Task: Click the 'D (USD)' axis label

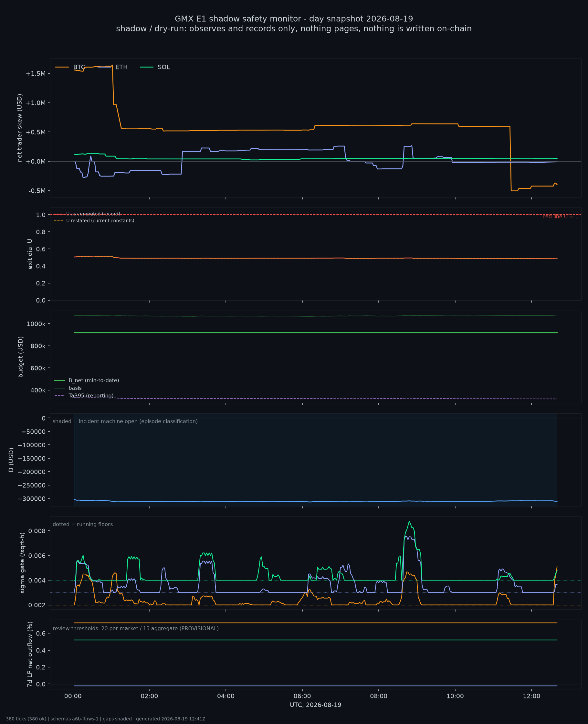Action: click(11, 460)
